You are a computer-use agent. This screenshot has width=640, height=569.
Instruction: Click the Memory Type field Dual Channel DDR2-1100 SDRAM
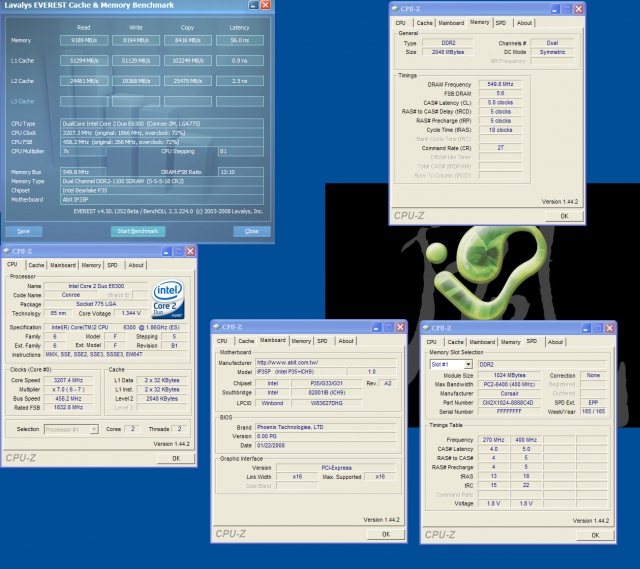[162, 181]
